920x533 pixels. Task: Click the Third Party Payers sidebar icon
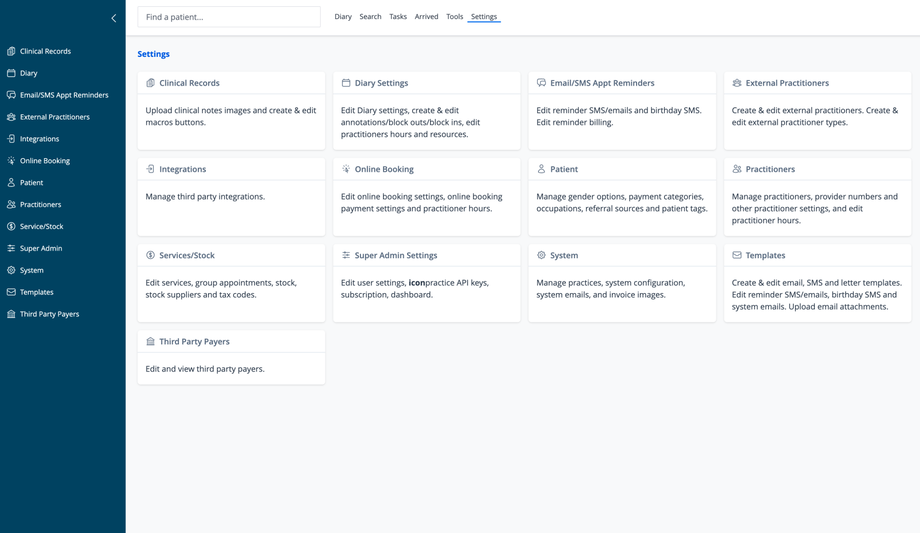[x=11, y=314]
